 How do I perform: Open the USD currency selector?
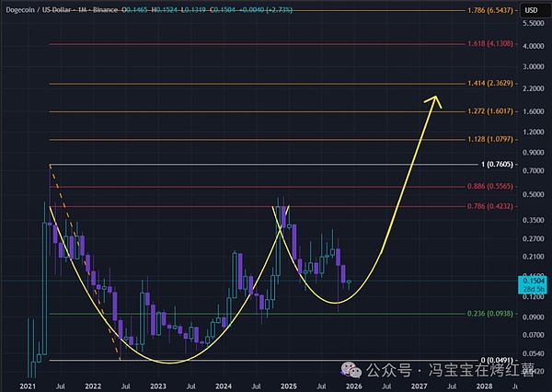coord(531,8)
